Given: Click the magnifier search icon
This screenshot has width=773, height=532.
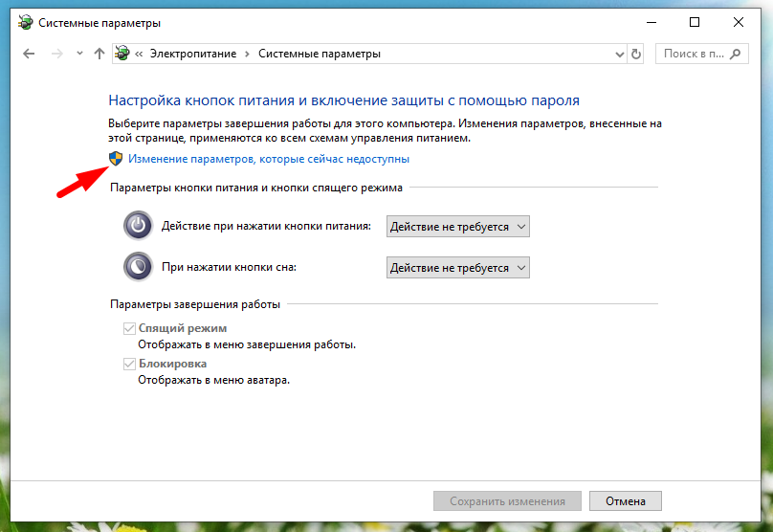Looking at the screenshot, I should [735, 54].
